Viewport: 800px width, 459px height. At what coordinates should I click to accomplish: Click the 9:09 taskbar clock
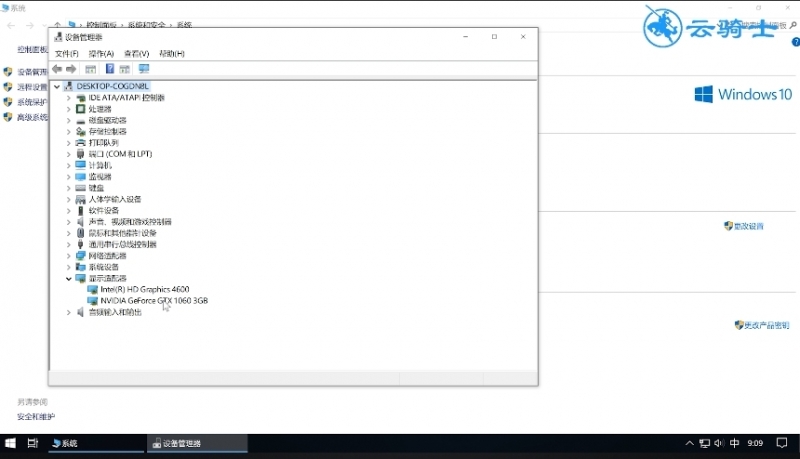pyautogui.click(x=755, y=443)
